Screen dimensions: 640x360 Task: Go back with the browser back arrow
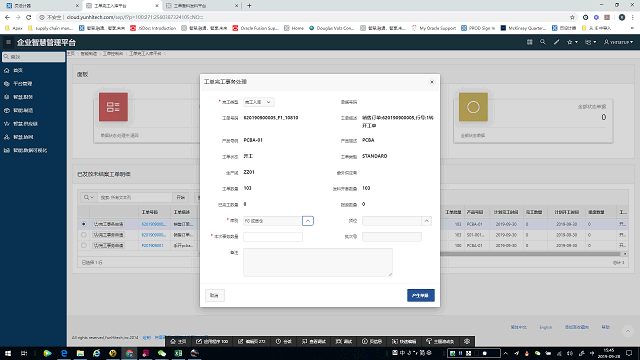coord(7,17)
